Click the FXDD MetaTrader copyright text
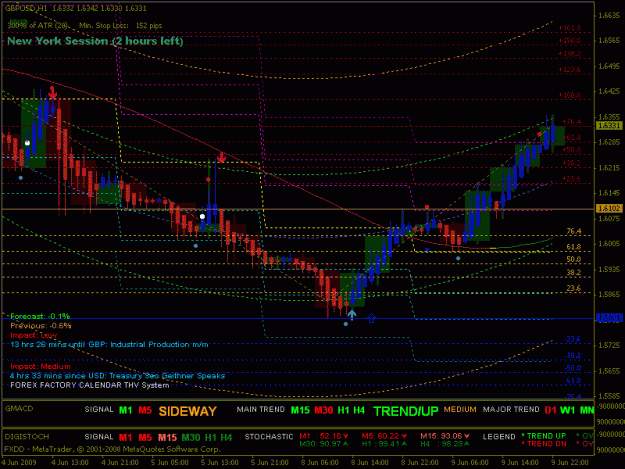625x469 pixels. [x=112, y=449]
